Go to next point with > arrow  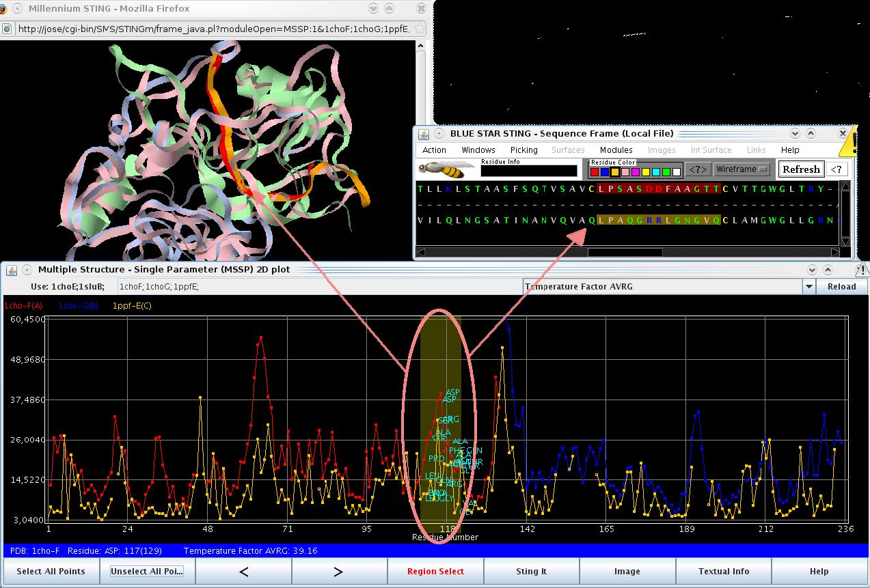click(338, 572)
